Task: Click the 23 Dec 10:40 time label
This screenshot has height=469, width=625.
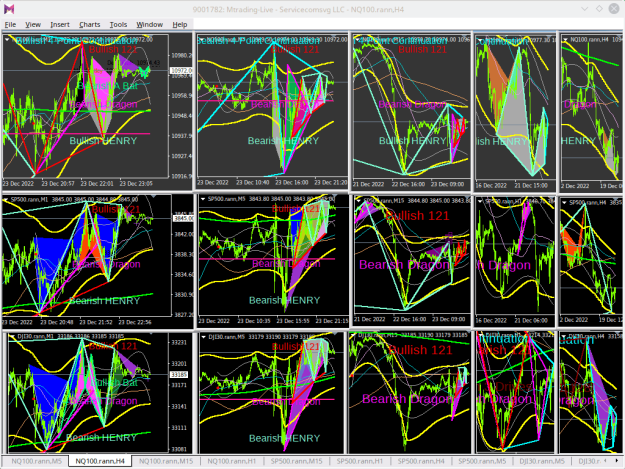Action: (x=252, y=182)
